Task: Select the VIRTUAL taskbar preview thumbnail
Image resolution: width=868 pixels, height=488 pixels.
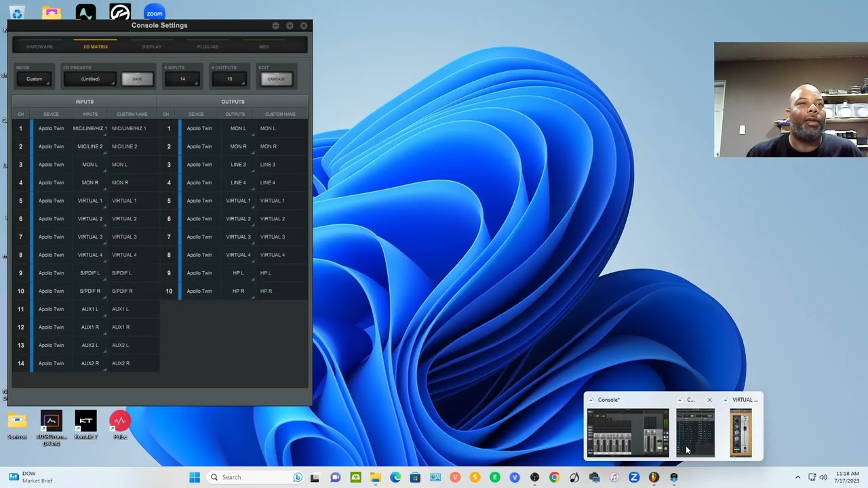Action: [x=741, y=432]
